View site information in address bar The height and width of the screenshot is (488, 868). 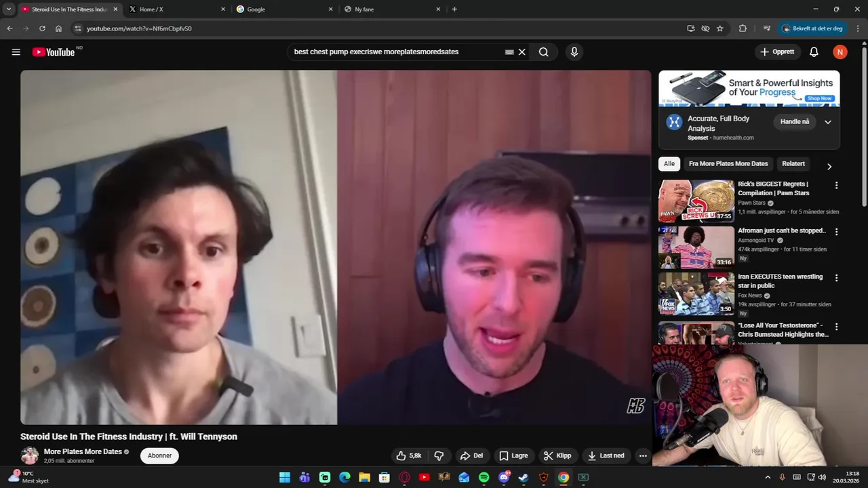point(78,28)
